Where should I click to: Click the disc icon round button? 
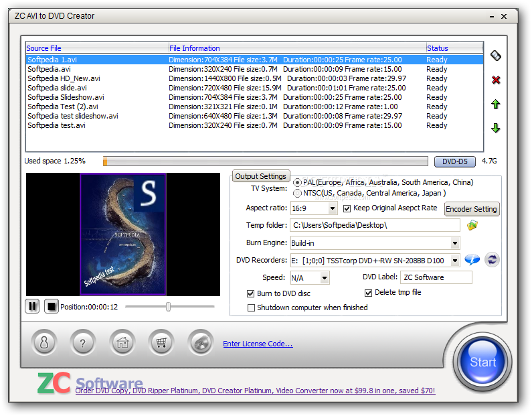point(201,343)
